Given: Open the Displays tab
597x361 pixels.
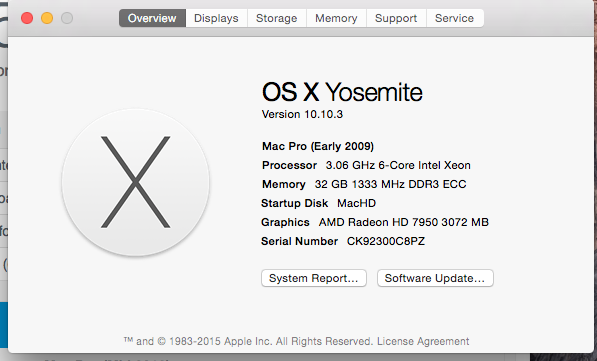Looking at the screenshot, I should click(216, 18).
